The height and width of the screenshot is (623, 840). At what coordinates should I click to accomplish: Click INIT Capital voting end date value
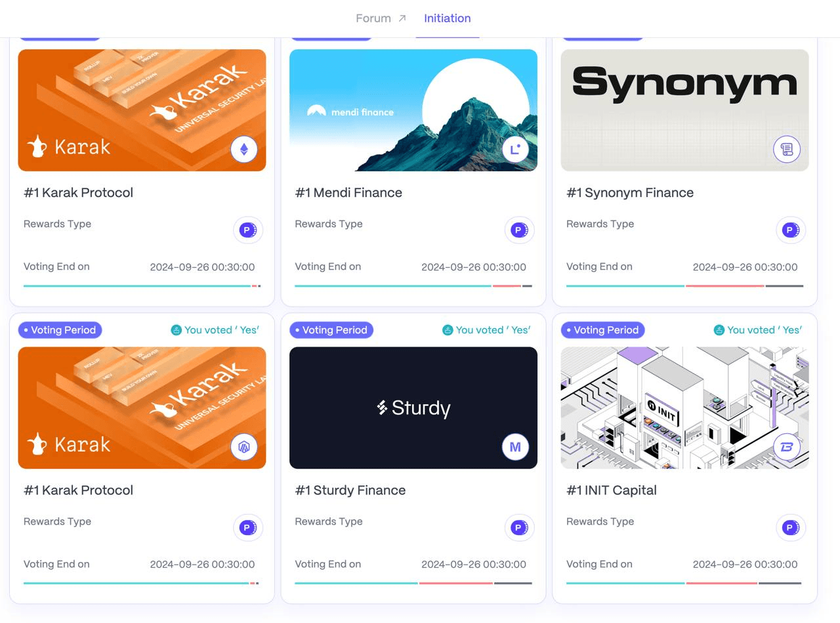[x=745, y=565]
